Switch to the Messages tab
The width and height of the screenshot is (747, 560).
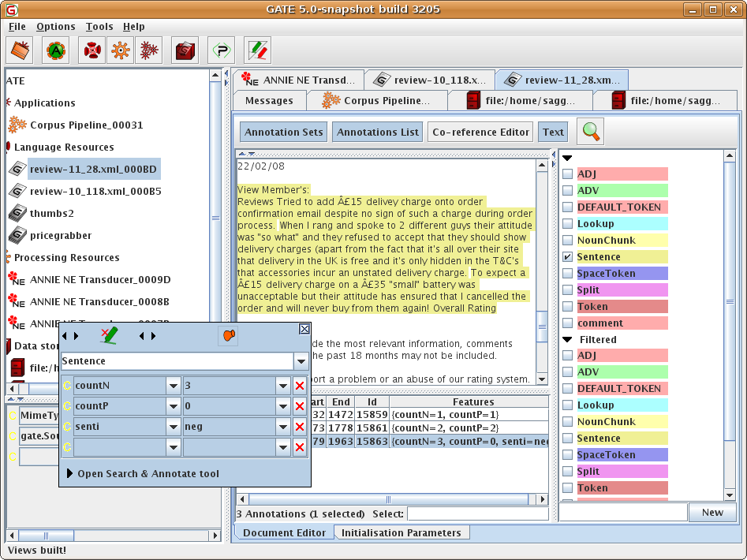coord(269,100)
